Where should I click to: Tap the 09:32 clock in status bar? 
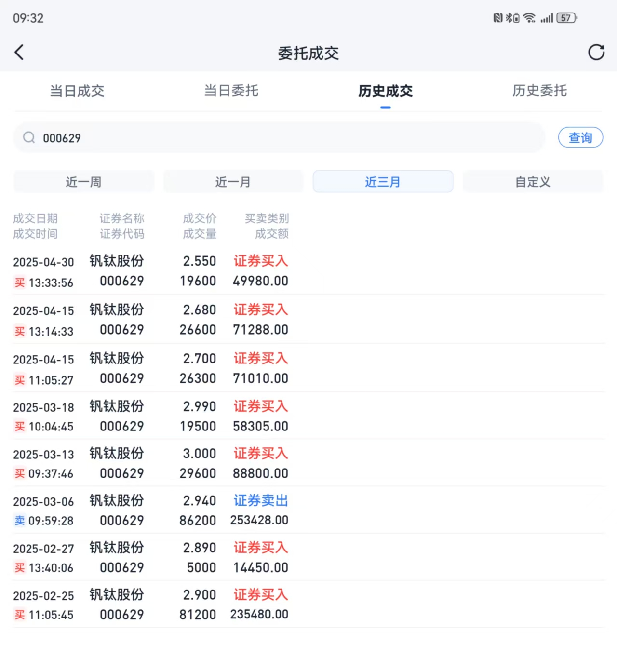pyautogui.click(x=28, y=18)
